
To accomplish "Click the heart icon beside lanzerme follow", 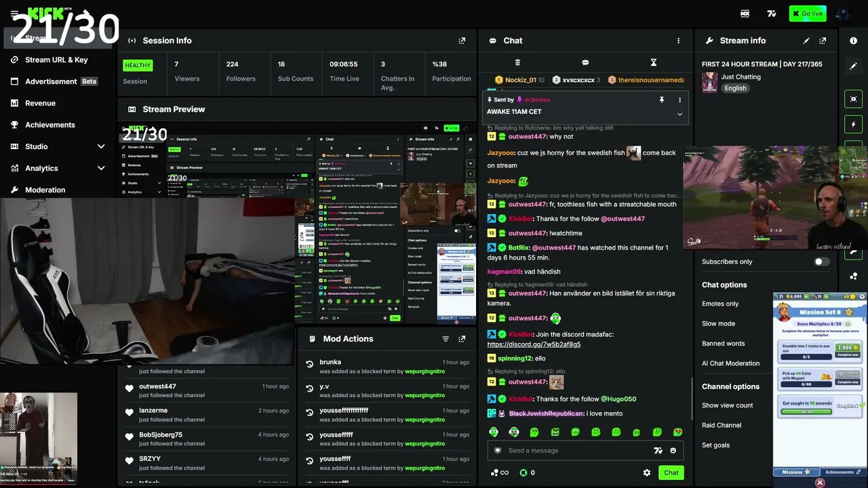I will point(129,412).
